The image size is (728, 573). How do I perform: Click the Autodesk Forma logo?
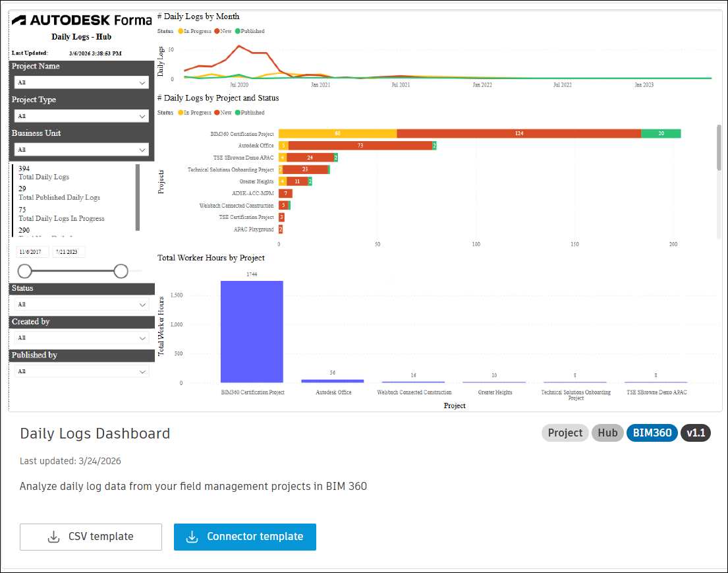tap(82, 20)
